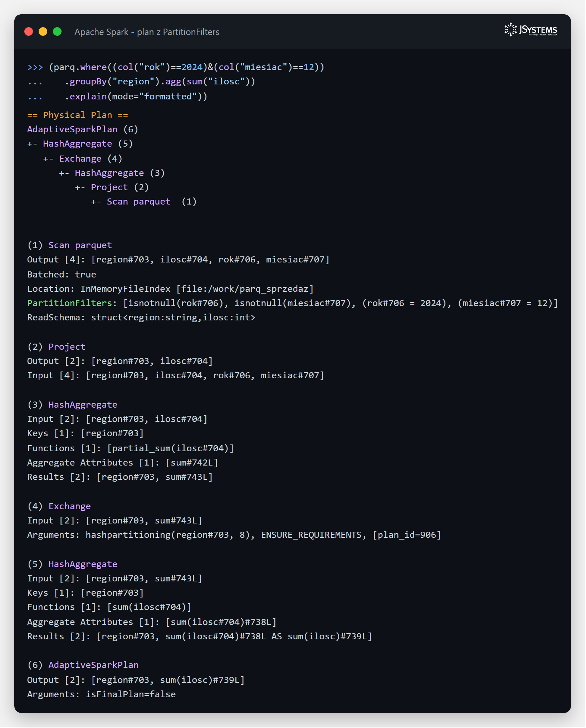Viewport: 586px width, 728px height.
Task: Select the Results line containing "AS sum(ilosc)#739L"
Action: click(200, 636)
